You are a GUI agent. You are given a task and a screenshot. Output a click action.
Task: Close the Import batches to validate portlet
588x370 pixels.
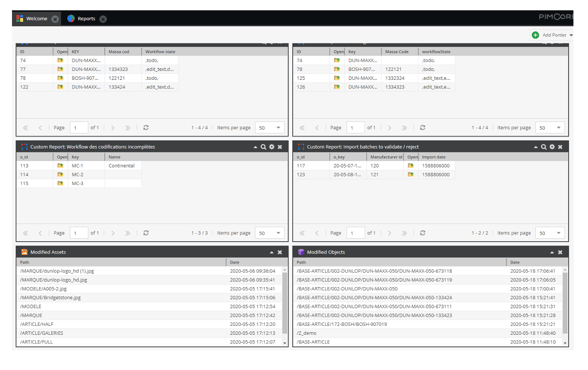[560, 147]
